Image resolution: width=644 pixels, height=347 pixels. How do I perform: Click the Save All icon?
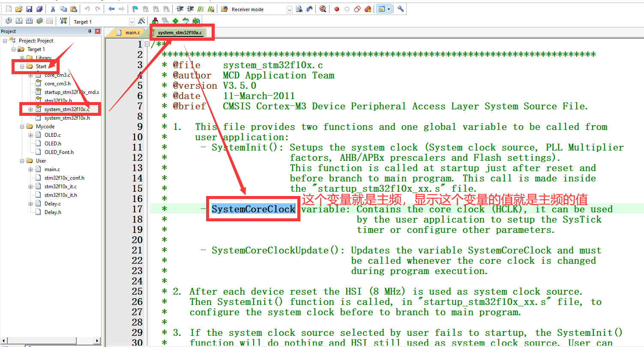point(39,9)
